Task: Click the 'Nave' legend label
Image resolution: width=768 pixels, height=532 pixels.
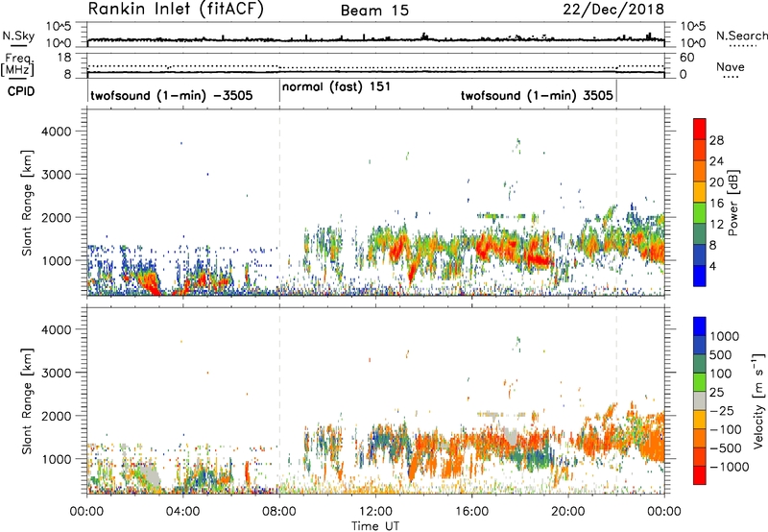Action: tap(730, 67)
